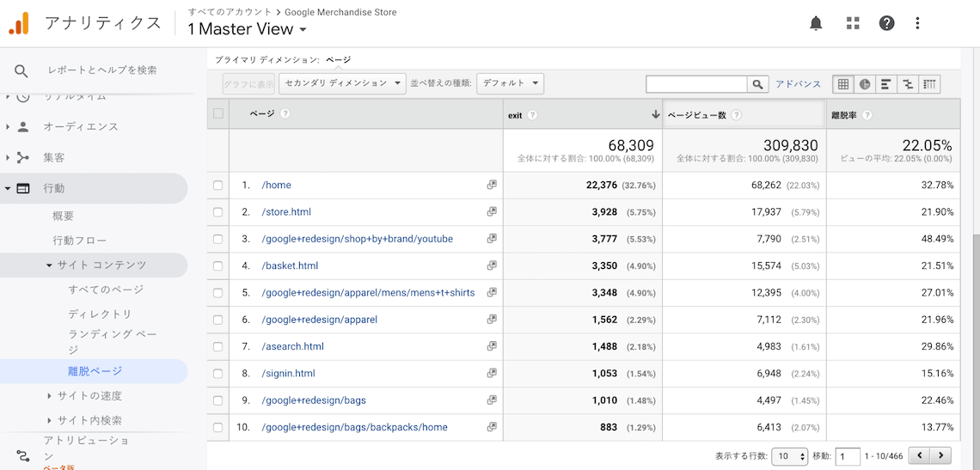Switch to the comparison view icon

tap(908, 84)
